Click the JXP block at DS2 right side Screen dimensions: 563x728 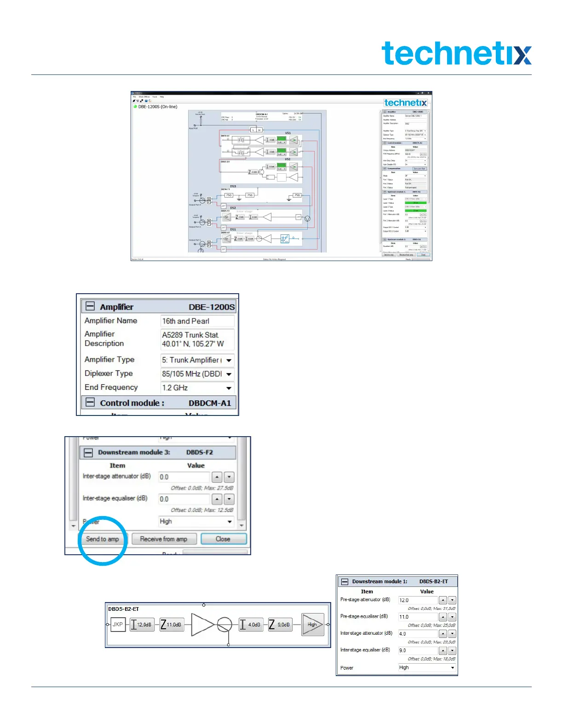click(298, 217)
